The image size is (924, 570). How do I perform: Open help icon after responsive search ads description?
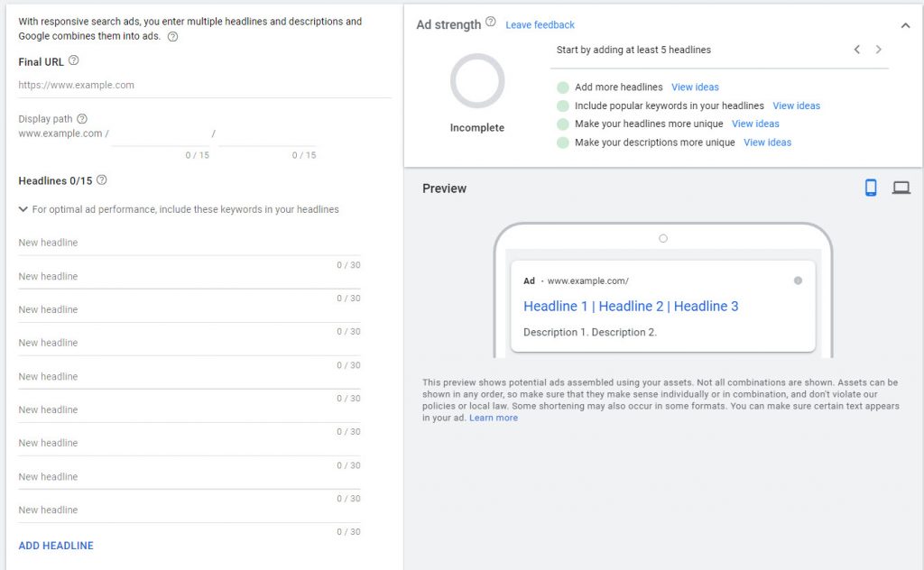click(x=172, y=36)
